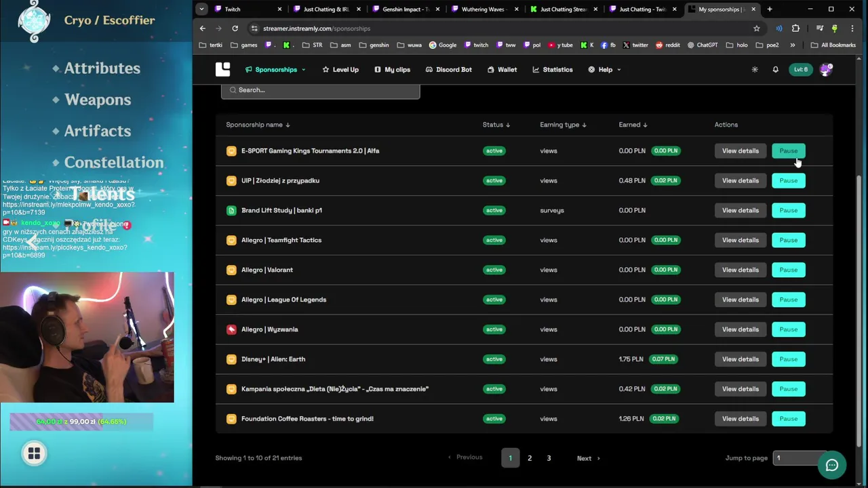Open the live chat support bubble
The height and width of the screenshot is (488, 868).
click(831, 465)
